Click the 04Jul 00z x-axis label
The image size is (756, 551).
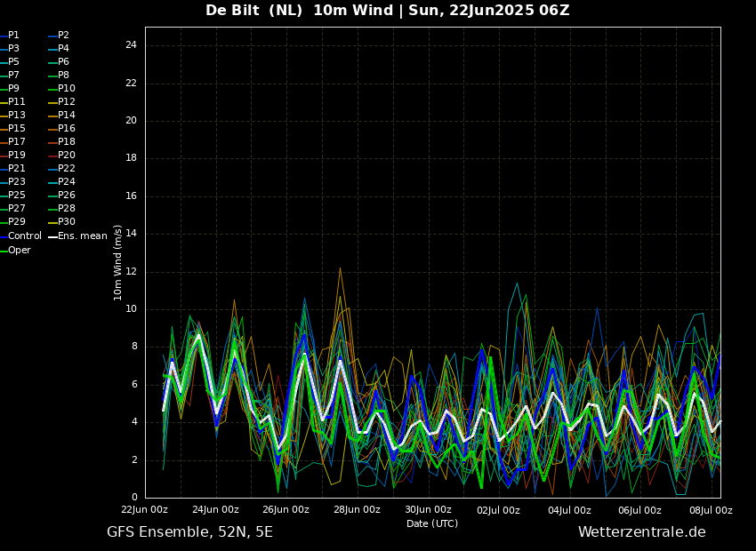569,510
